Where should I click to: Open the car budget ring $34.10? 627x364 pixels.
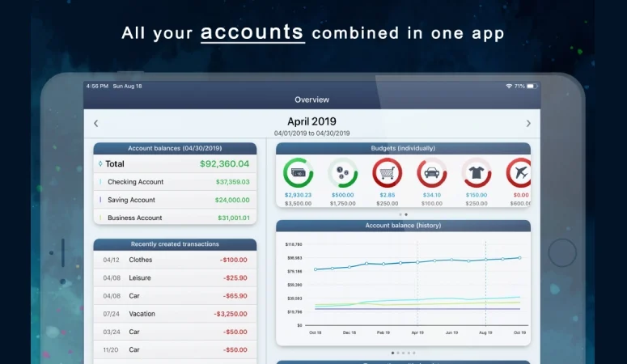click(x=432, y=173)
